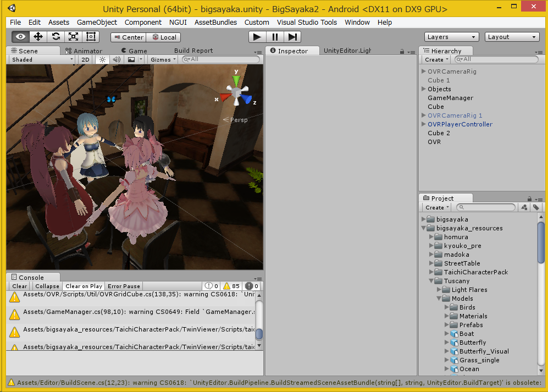Toggle scene audio speaker icon
548x392 pixels.
[x=117, y=59]
